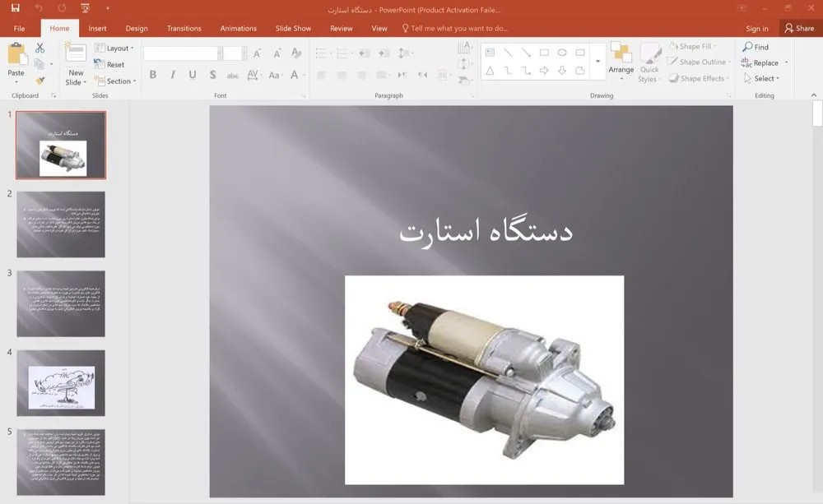This screenshot has width=823, height=504.
Task: Click Decrease Font Size icon
Action: (277, 53)
